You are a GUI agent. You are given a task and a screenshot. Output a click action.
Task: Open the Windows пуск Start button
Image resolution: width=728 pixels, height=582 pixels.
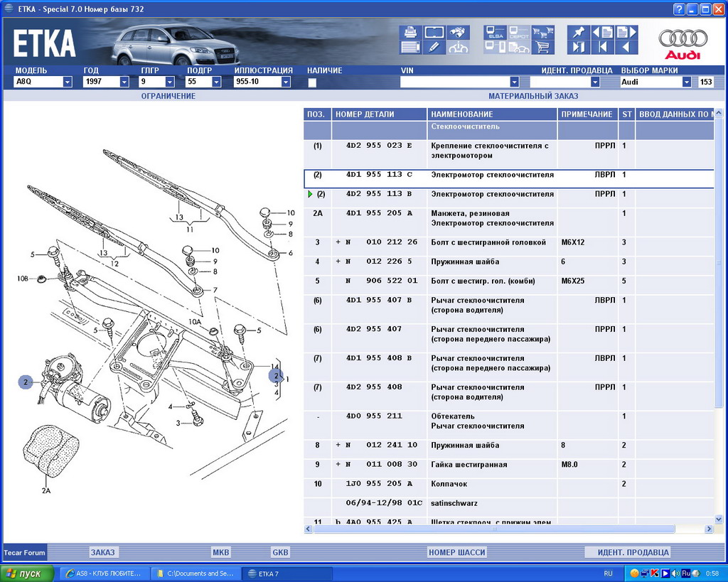27,573
